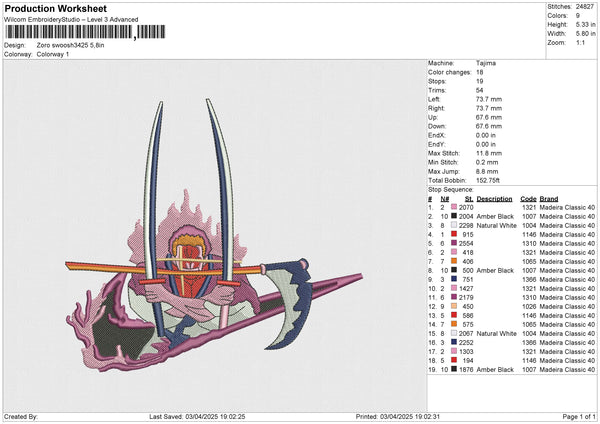Click the 'Page 1 of 1' footer text
Screen dimensions: 600x424
point(579,416)
